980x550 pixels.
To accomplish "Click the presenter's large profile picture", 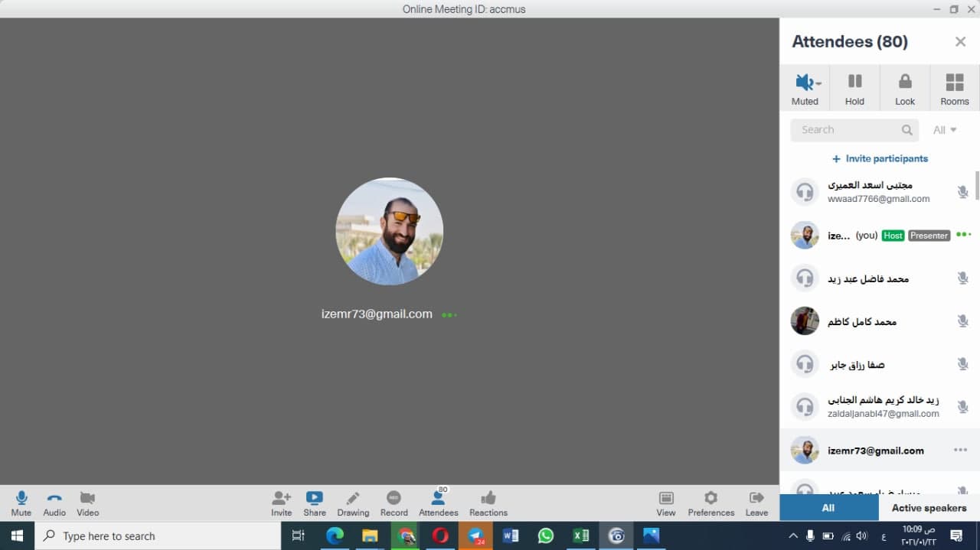I will tap(389, 232).
